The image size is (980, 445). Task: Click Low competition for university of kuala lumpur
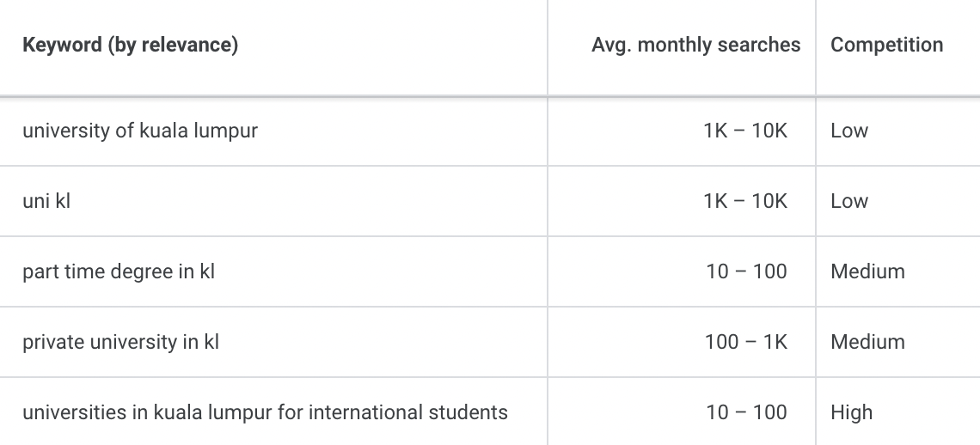click(x=849, y=131)
